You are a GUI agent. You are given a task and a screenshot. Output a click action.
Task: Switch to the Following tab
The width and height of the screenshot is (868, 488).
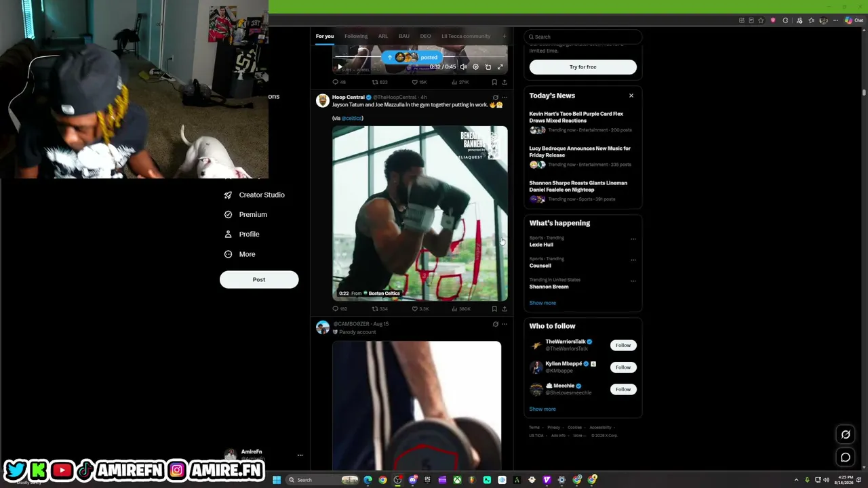tap(356, 36)
